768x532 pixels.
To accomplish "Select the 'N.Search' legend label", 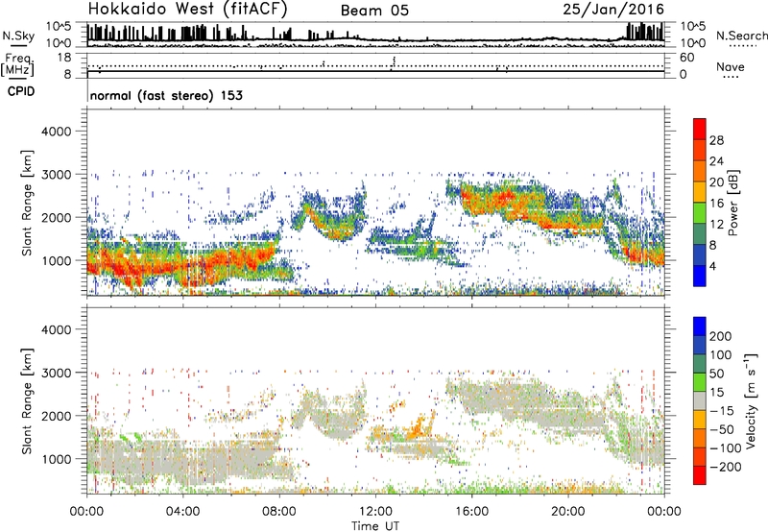I will (741, 36).
